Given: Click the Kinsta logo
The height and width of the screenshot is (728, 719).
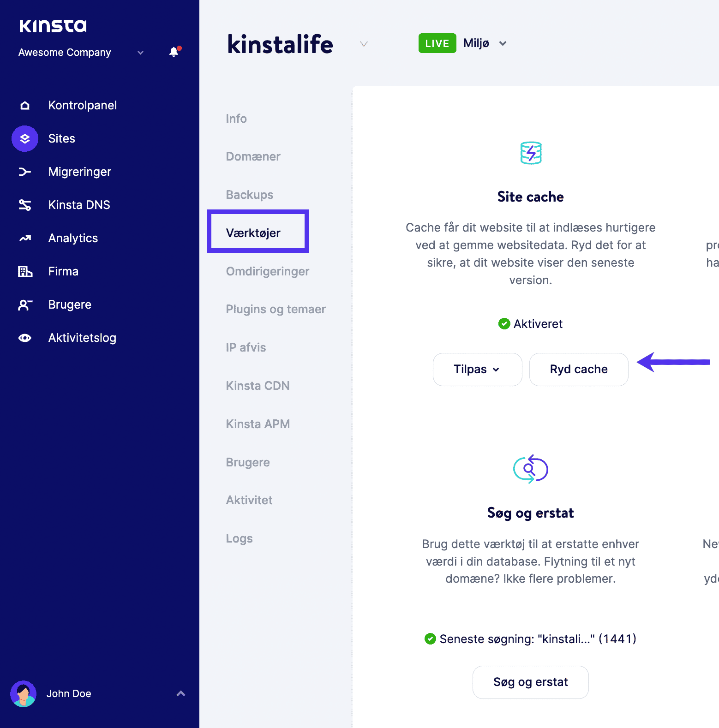Looking at the screenshot, I should coord(53,26).
